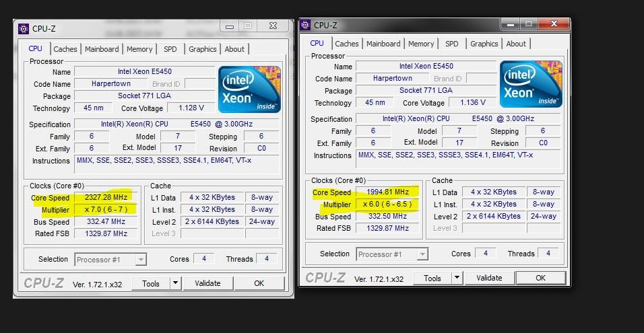This screenshot has height=333, width=644.
Task: Click Instructions field in left window
Action: 177,165
